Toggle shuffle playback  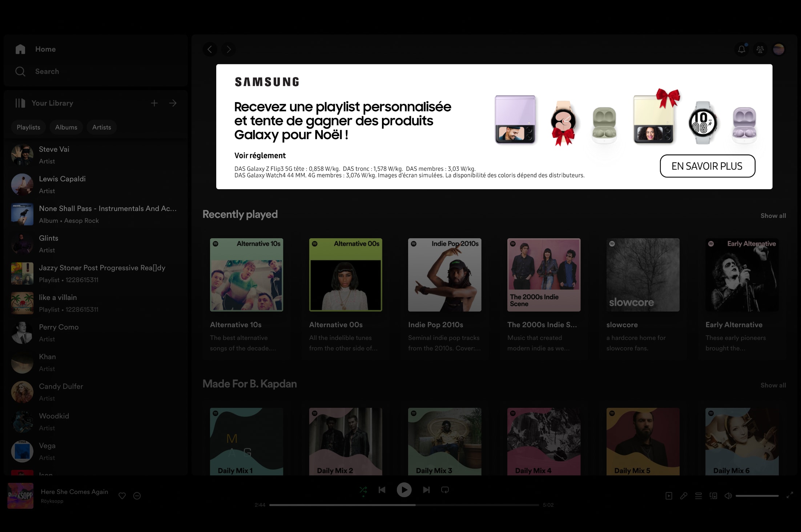[x=363, y=490]
